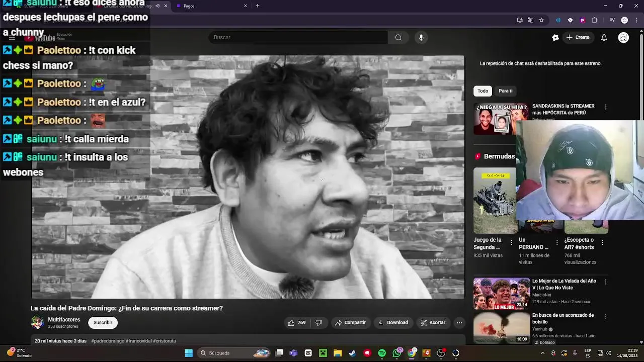
Task: Click the search magnifier button next to Buscar
Action: point(398,37)
